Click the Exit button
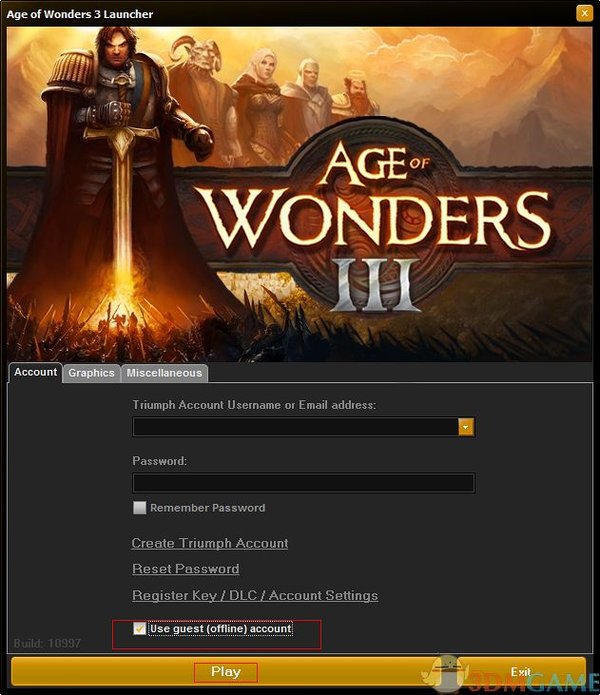 pyautogui.click(x=521, y=672)
